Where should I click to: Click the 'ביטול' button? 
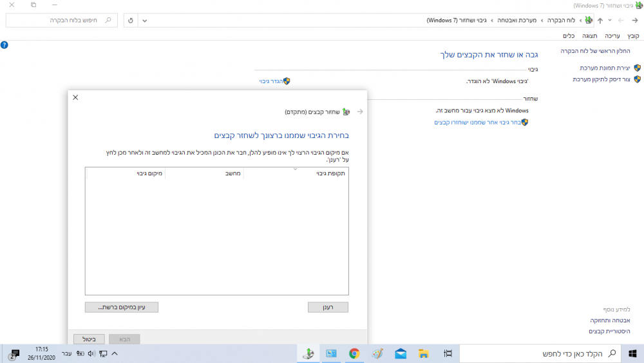click(89, 339)
